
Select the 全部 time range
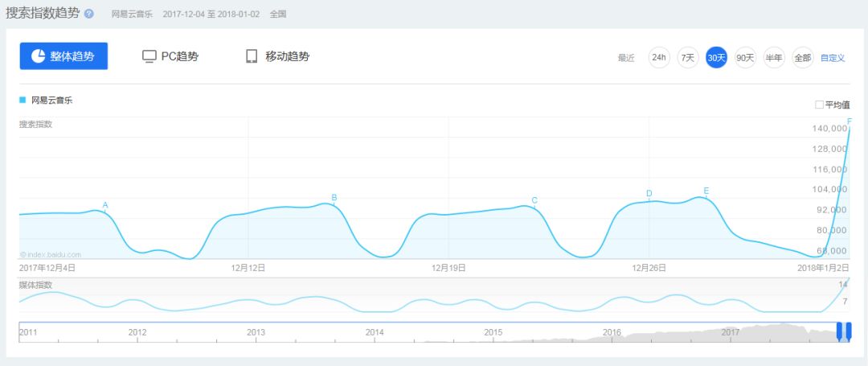click(803, 58)
